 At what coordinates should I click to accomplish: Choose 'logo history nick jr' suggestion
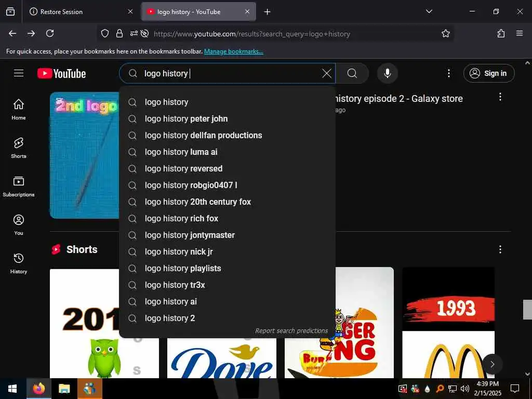(228, 252)
